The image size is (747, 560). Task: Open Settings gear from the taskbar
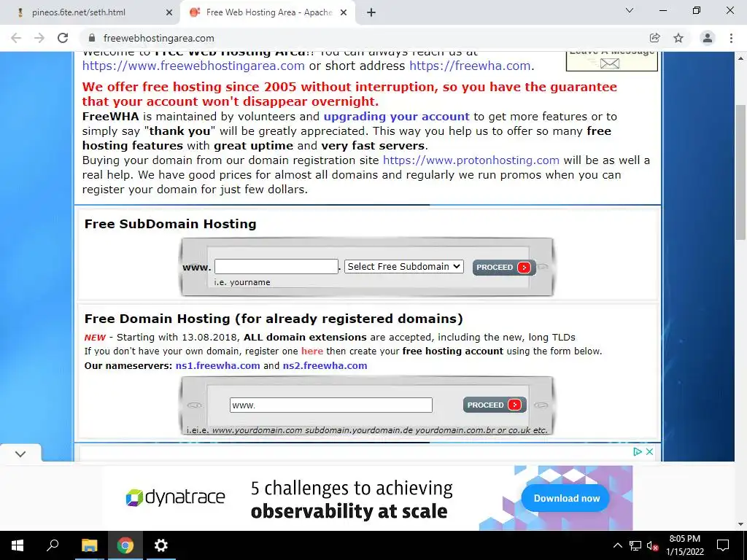click(161, 545)
